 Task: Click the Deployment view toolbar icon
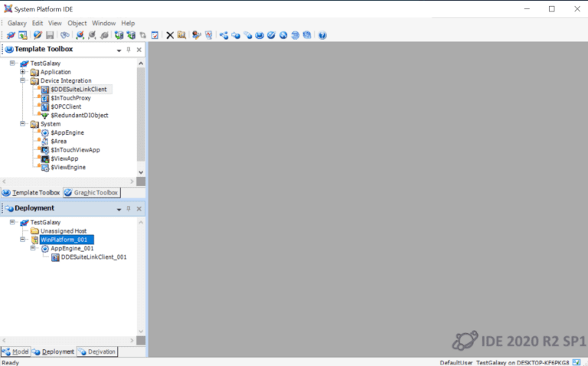[x=236, y=35]
